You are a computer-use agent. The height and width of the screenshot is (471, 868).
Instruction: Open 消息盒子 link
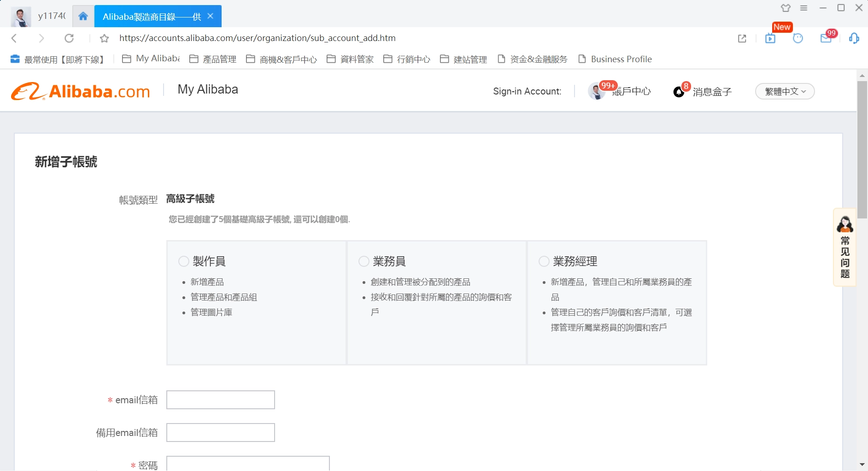click(712, 92)
